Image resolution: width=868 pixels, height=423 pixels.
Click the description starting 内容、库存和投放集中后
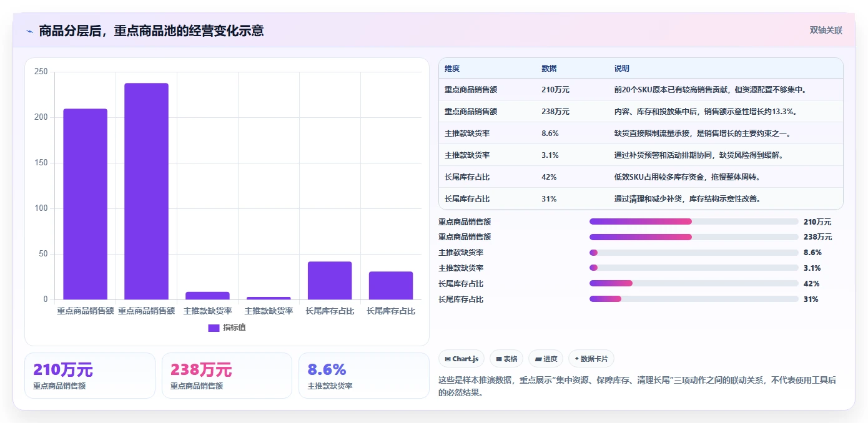pos(705,112)
